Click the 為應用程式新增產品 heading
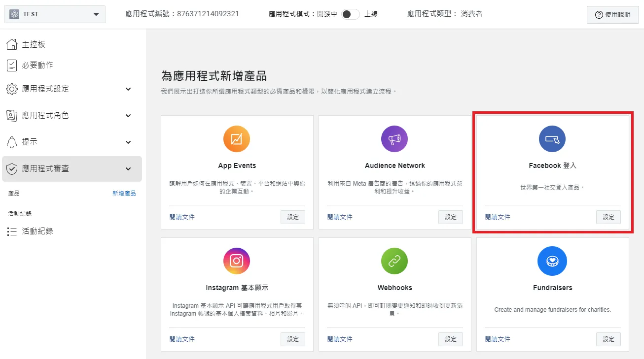Image resolution: width=644 pixels, height=359 pixels. 214,76
